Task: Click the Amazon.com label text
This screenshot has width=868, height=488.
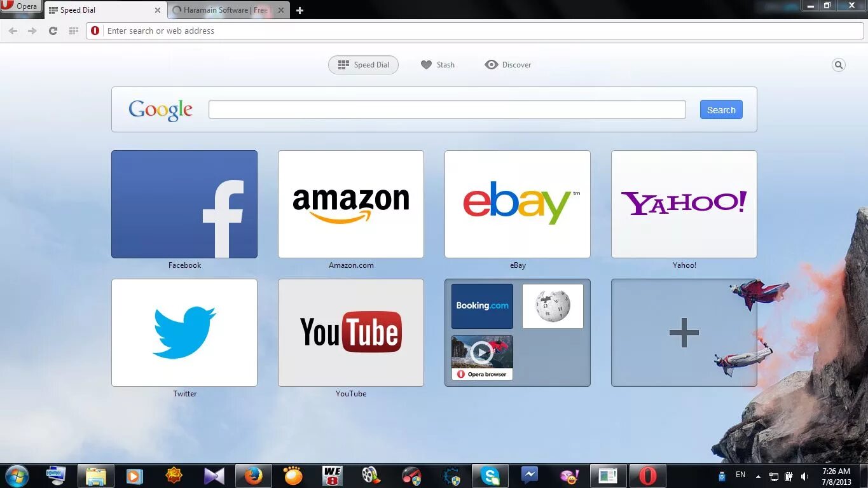Action: click(x=351, y=265)
